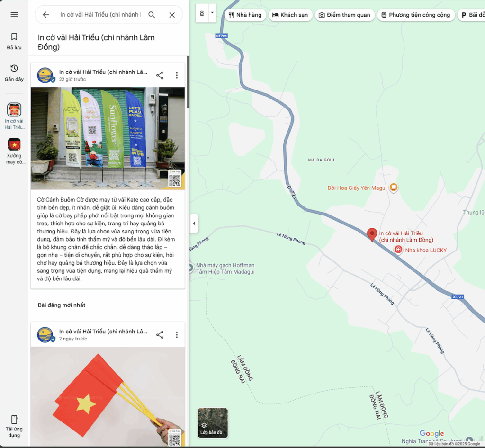Screen dimensions: 485x448
Task: Open the sail flag banners photo
Action: coord(108,138)
